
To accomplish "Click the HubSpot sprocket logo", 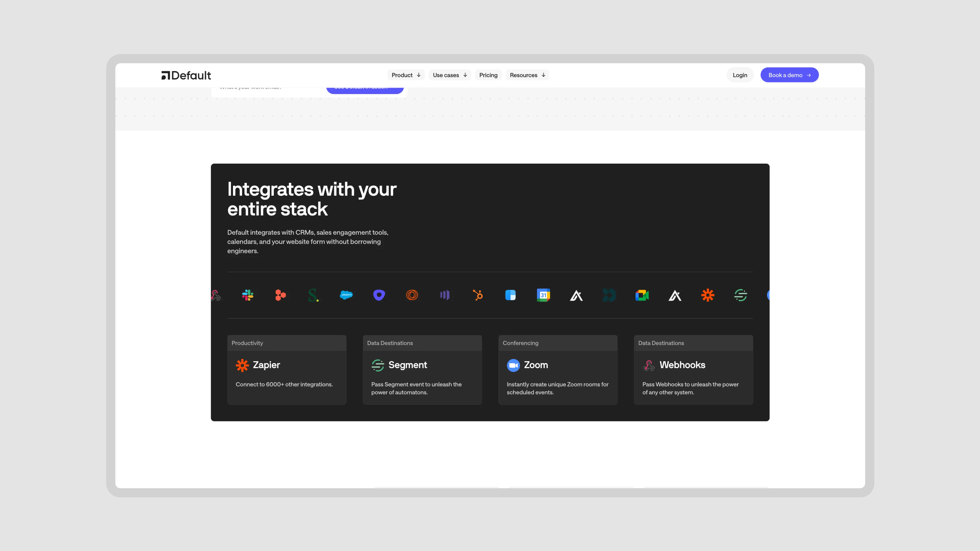I will [x=477, y=295].
